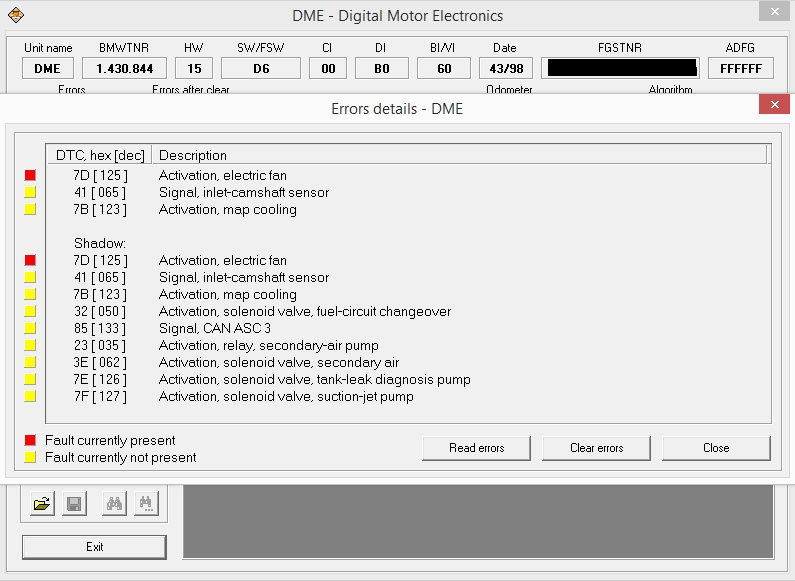Click the BI/VI field showing 60
The image size is (795, 581).
444,68
